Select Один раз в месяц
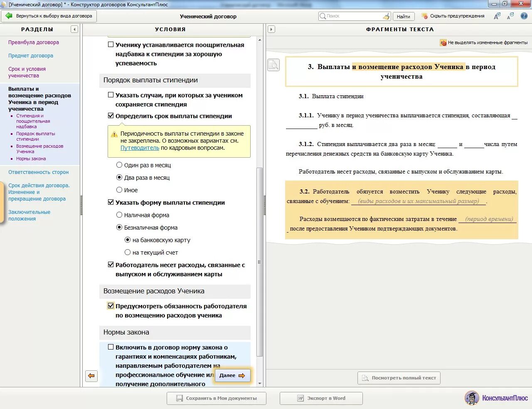Viewport: 532px width, 409px height. tap(119, 165)
